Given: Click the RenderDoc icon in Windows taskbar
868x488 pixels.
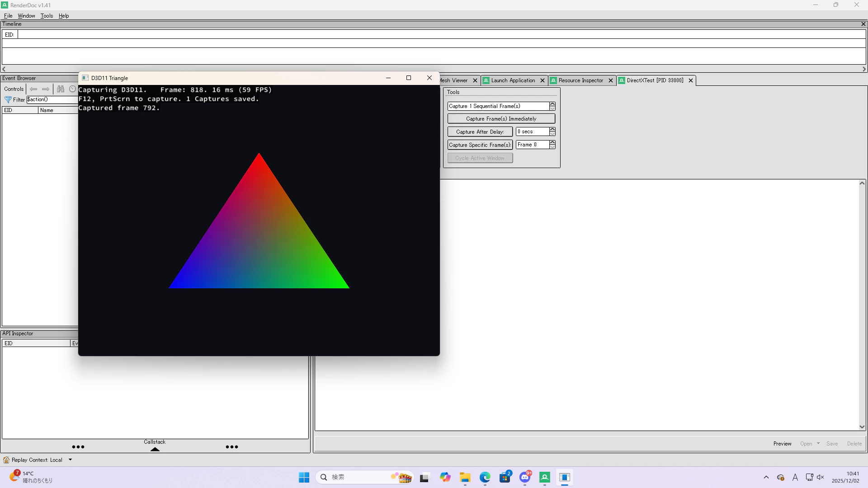Looking at the screenshot, I should 545,477.
